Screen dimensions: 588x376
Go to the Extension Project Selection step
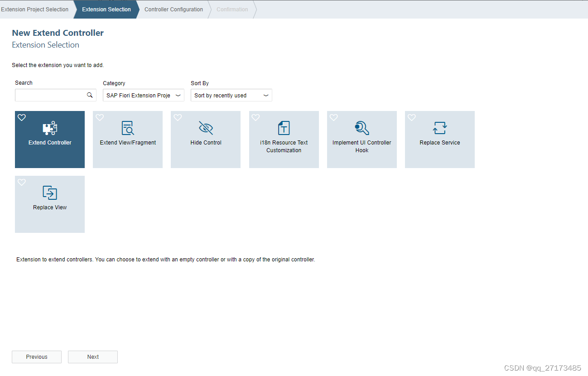tap(35, 9)
